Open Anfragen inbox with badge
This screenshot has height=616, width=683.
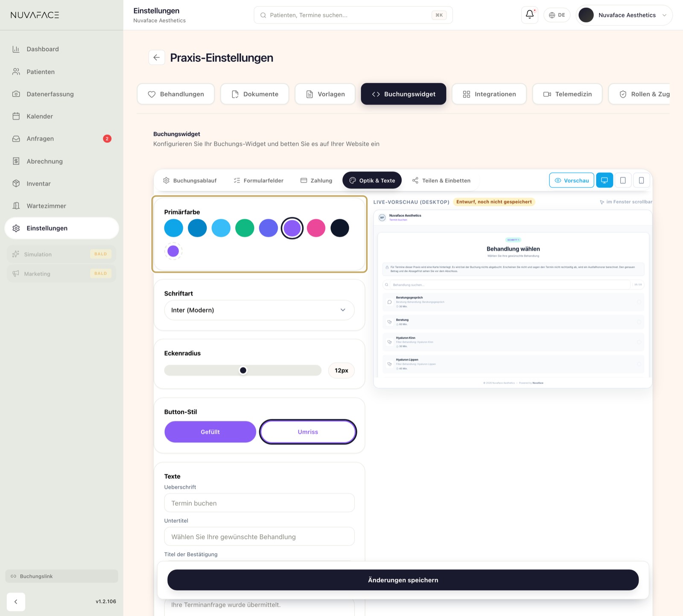[x=61, y=139]
